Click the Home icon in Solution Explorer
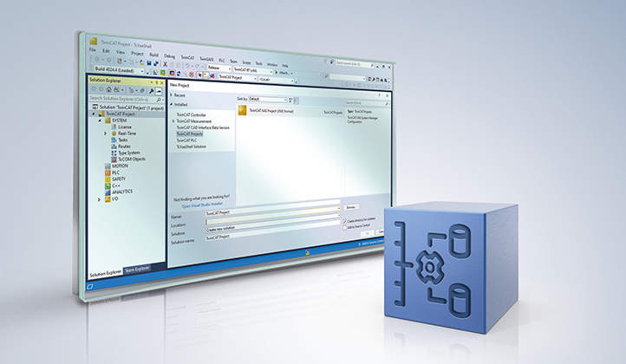 click(108, 89)
